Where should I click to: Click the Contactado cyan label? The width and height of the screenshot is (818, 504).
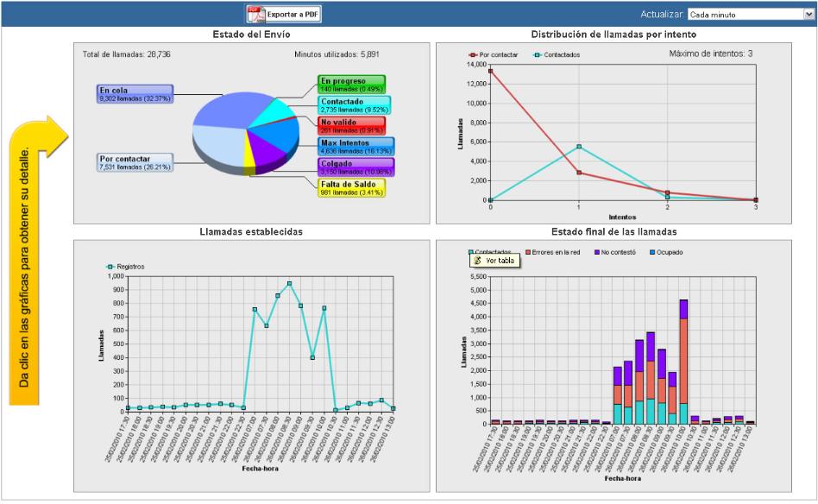(x=355, y=105)
